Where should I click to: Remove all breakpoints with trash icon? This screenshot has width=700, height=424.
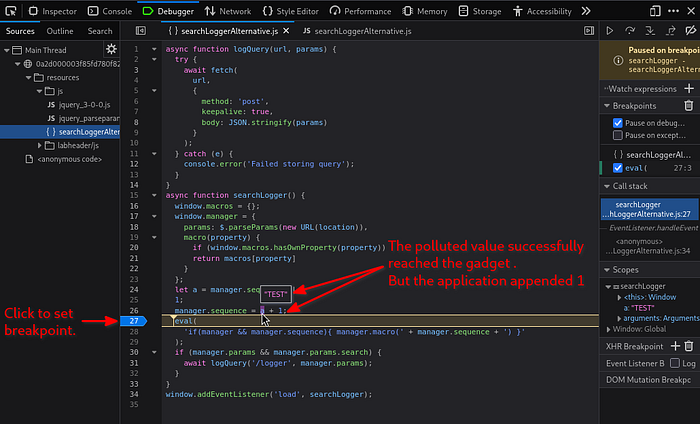pos(689,106)
